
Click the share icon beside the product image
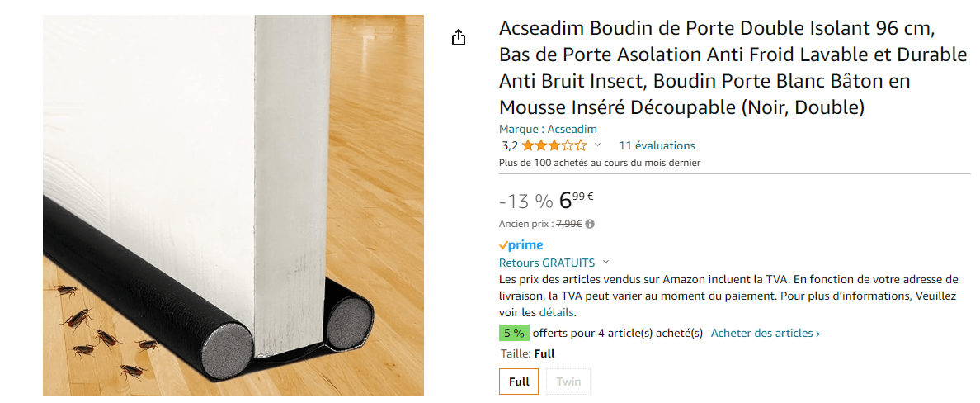tap(459, 38)
